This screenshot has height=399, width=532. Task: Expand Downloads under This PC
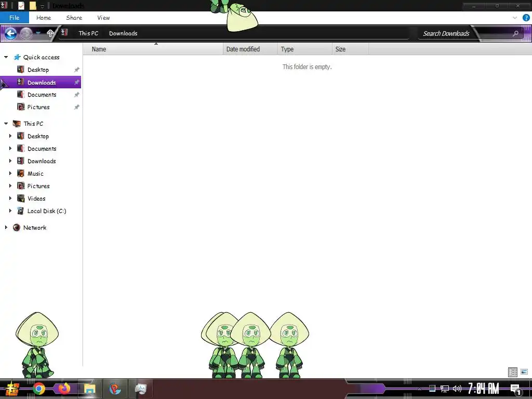tap(10, 161)
